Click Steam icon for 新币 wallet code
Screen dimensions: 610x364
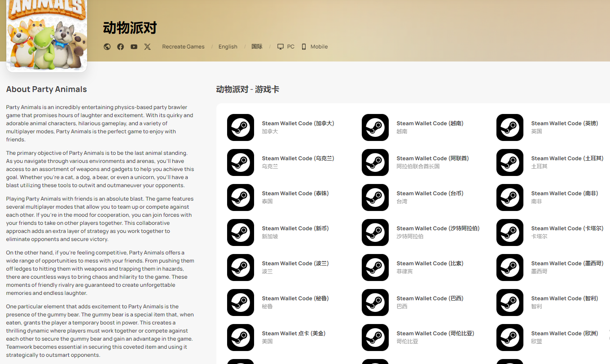241,232
